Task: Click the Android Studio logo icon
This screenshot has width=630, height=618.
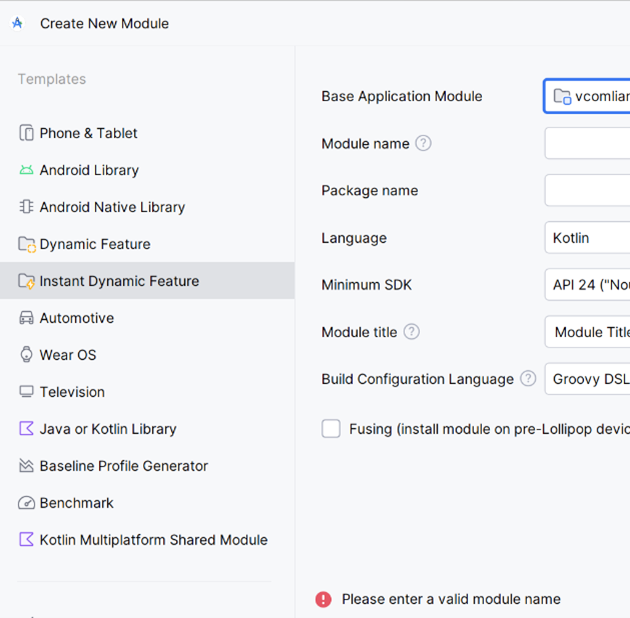Action: [17, 23]
